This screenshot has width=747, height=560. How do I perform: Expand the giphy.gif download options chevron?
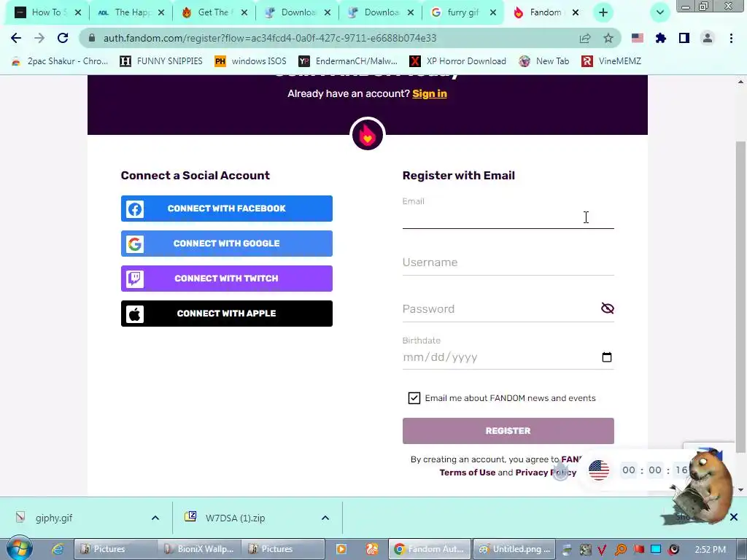(x=155, y=518)
